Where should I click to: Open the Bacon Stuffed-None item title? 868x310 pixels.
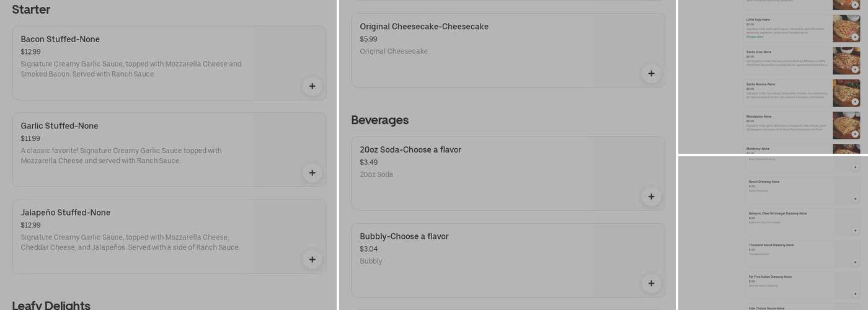[x=60, y=39]
